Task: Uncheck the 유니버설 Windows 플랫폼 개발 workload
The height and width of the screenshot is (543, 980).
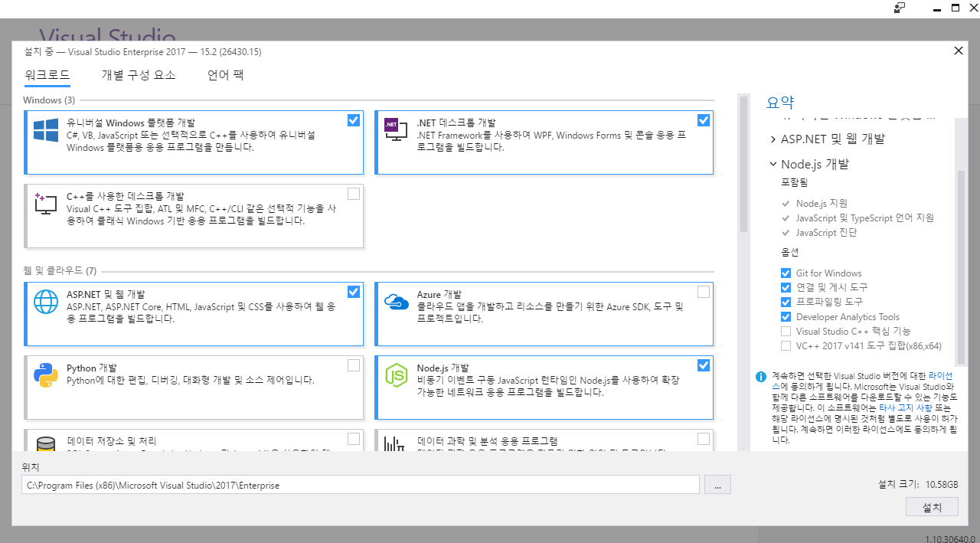Action: [x=353, y=120]
